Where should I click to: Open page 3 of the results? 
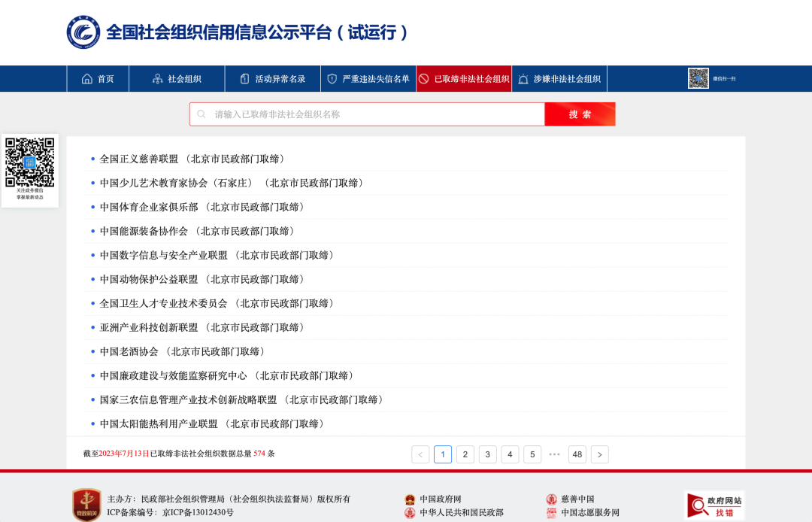click(487, 454)
